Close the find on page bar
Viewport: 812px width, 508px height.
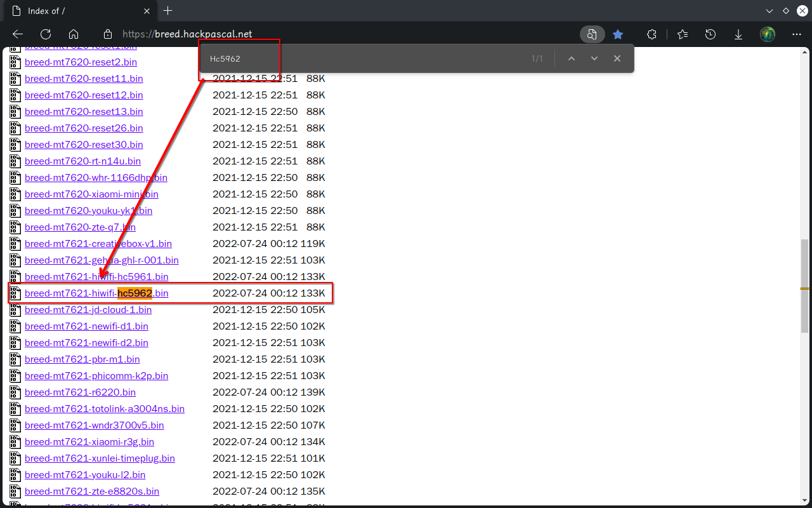617,58
